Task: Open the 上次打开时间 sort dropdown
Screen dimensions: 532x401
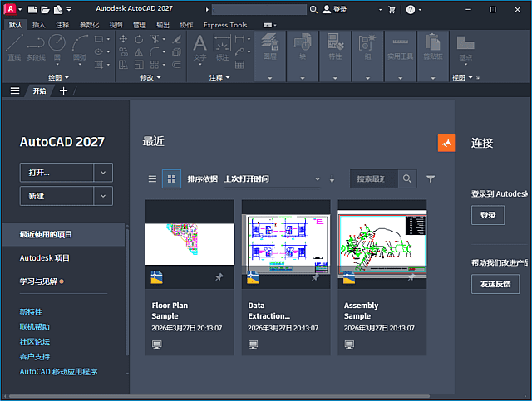Action: [271, 178]
